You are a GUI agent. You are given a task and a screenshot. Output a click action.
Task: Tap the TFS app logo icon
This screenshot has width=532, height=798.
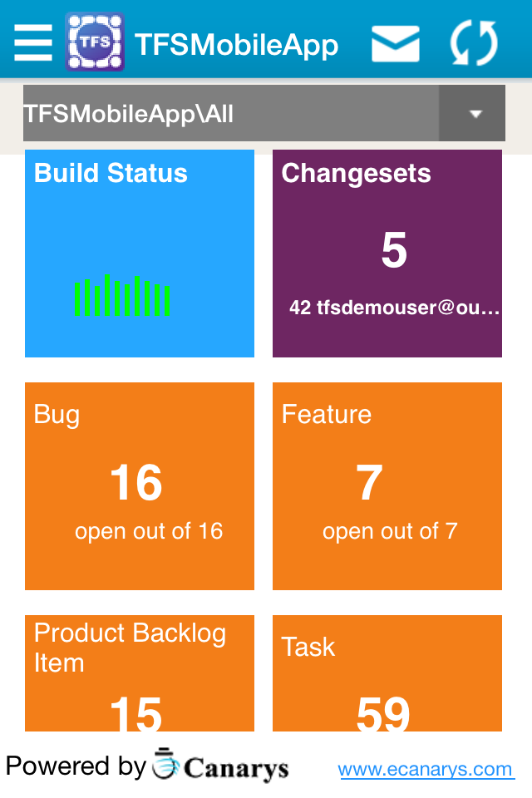pos(95,42)
